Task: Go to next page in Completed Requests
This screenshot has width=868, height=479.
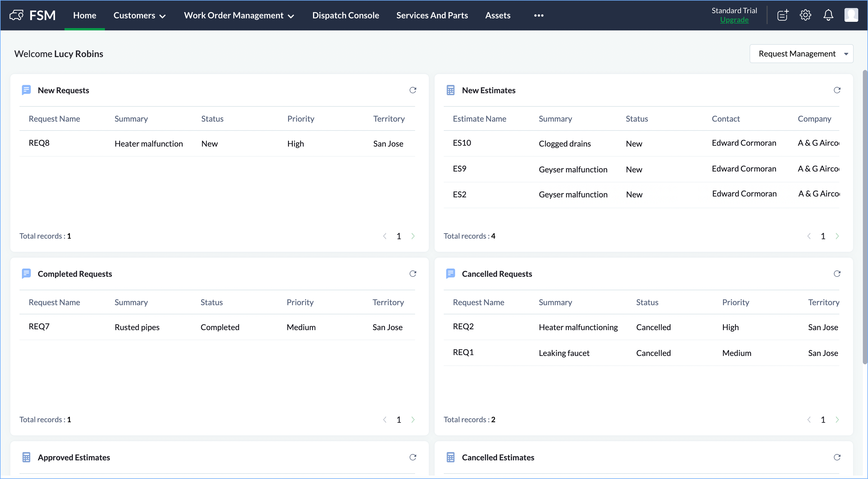Action: click(x=413, y=419)
